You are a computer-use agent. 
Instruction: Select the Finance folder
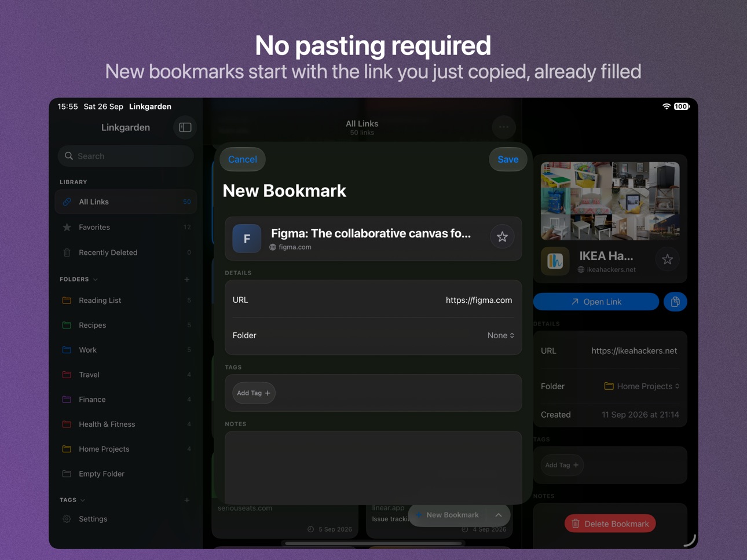pyautogui.click(x=126, y=400)
